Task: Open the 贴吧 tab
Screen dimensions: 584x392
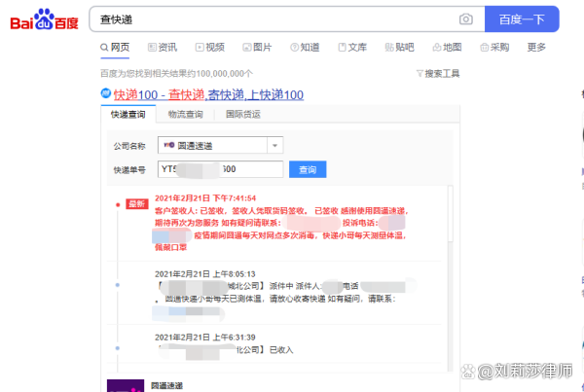Action: pyautogui.click(x=400, y=48)
